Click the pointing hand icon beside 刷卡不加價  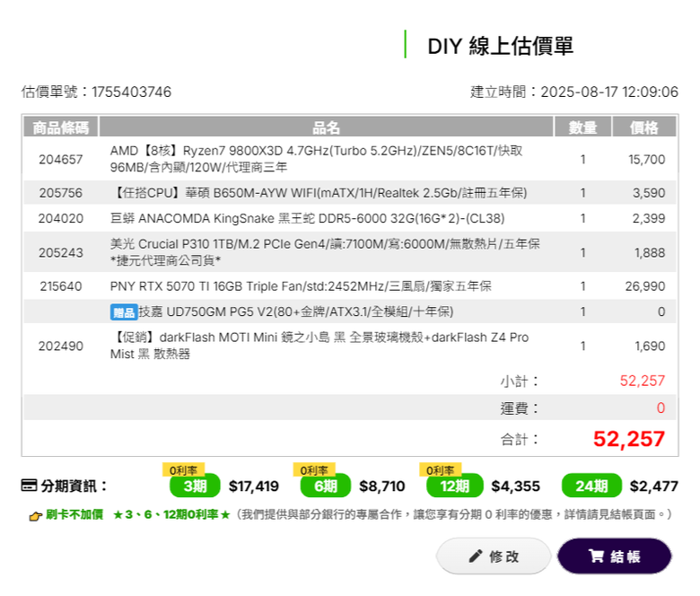(35, 516)
